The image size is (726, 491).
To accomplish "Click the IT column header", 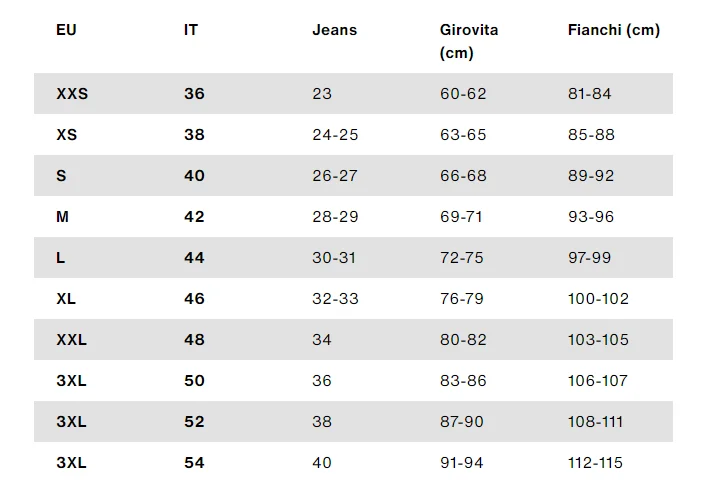I will coord(190,30).
